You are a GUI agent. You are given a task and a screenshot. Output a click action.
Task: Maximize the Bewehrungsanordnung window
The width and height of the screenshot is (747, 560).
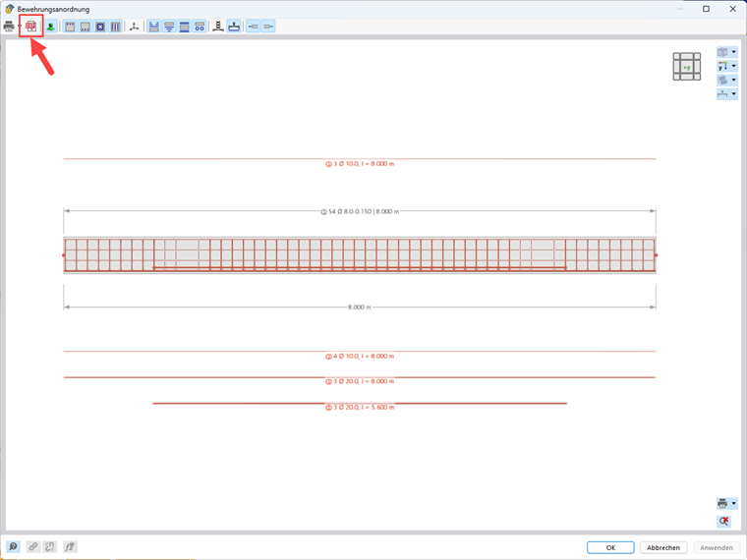[x=706, y=9]
